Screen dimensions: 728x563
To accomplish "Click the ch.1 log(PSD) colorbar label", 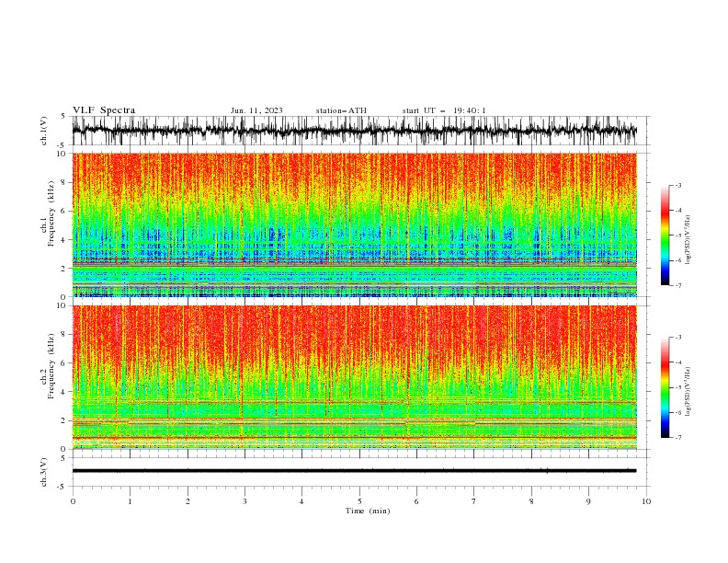I will click(x=688, y=239).
